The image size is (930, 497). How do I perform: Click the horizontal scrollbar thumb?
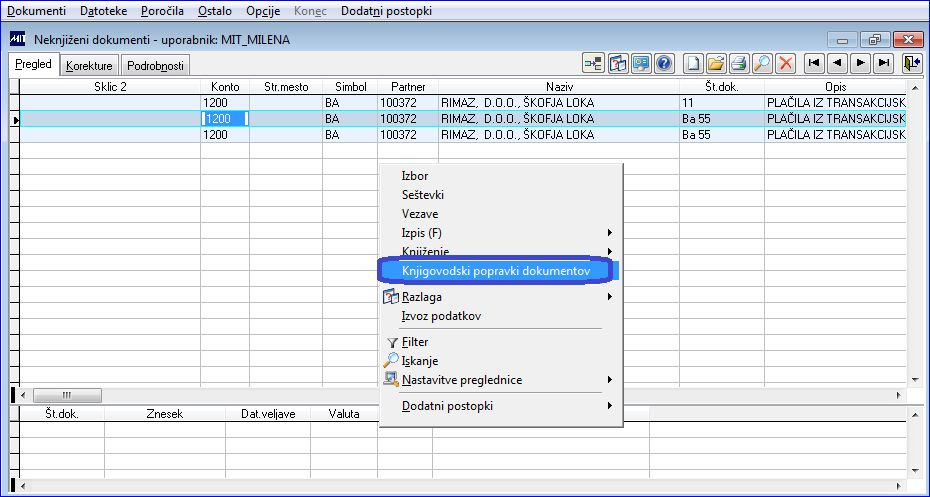[67, 395]
